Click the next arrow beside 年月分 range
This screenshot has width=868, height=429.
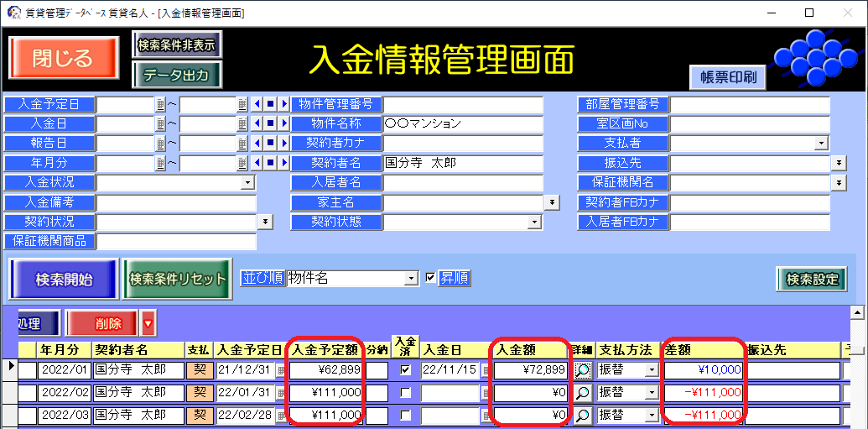tap(283, 162)
